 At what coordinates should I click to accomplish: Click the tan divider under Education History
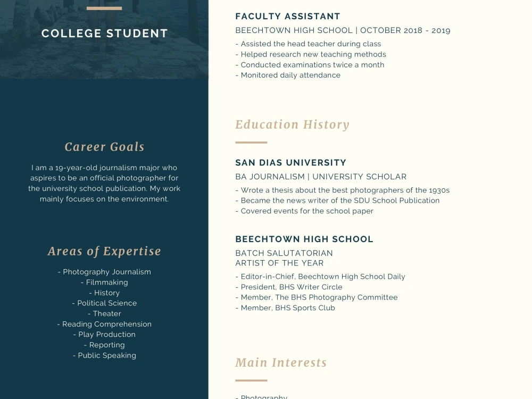tap(252, 143)
